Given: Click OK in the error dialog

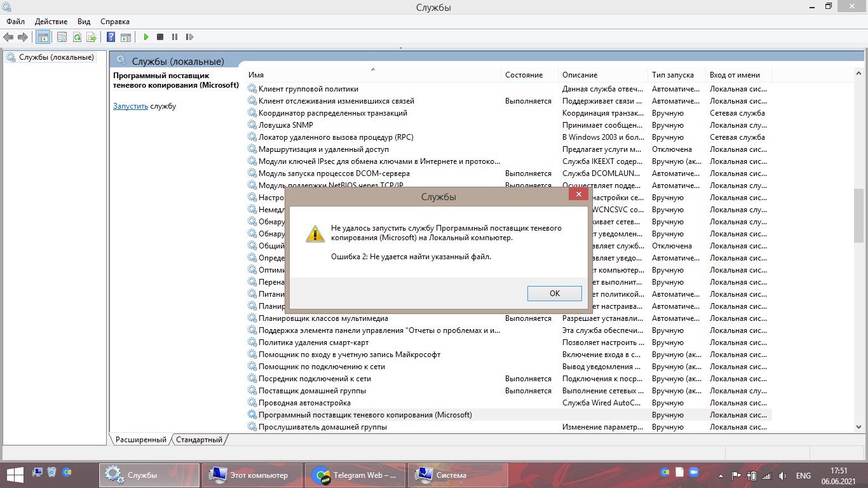Looking at the screenshot, I should [x=555, y=294].
